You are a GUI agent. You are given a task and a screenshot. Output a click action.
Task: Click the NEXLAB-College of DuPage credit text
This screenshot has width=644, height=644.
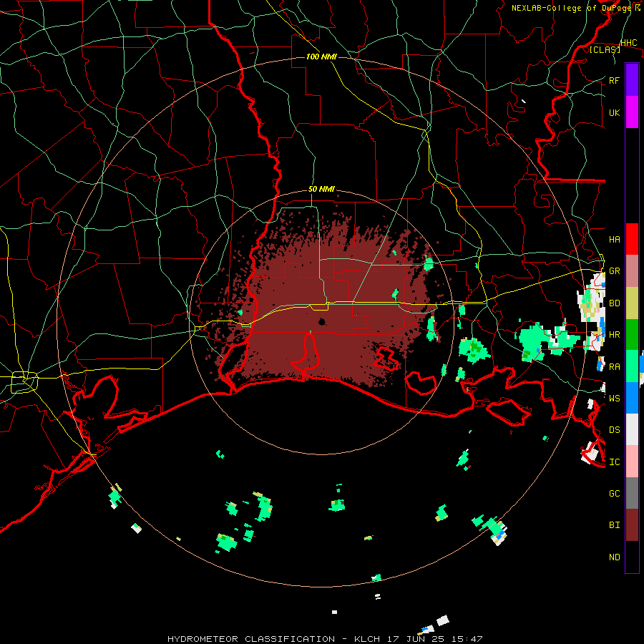tap(576, 8)
